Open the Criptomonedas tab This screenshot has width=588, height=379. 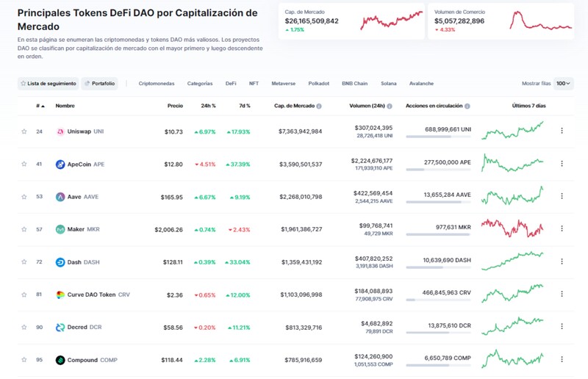pos(157,83)
